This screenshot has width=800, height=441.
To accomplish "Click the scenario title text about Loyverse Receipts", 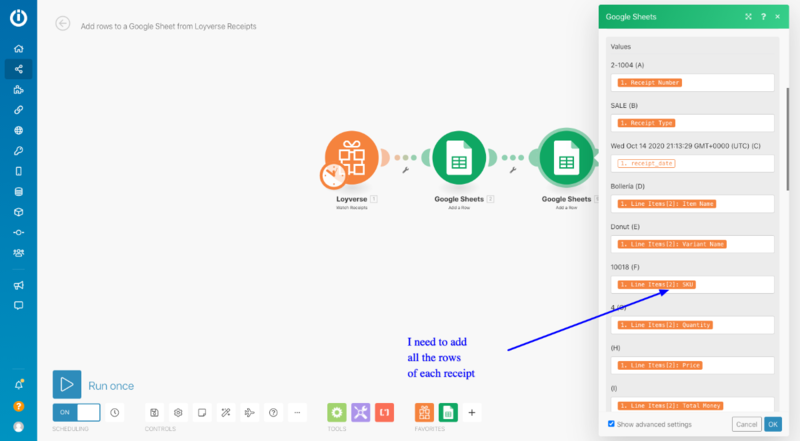I will (x=168, y=26).
